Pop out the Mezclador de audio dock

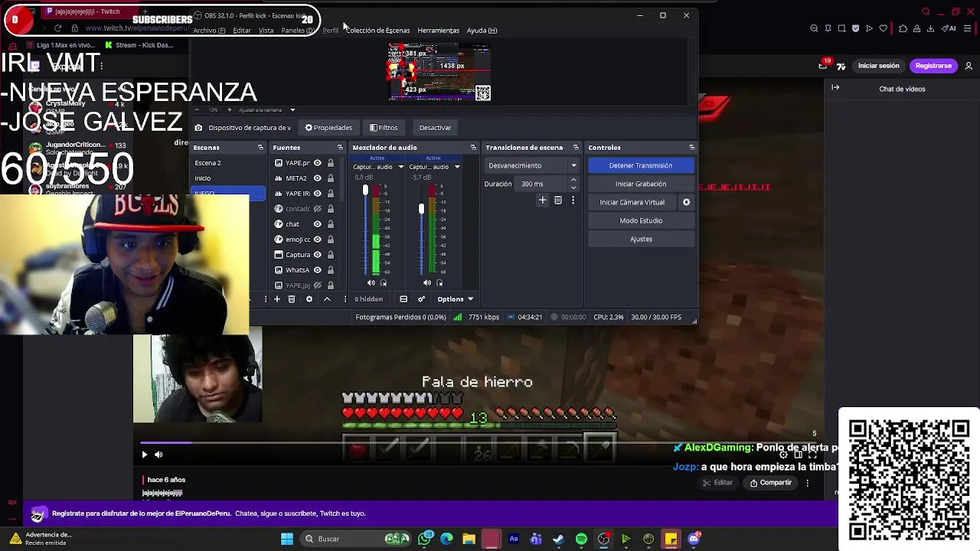pos(473,148)
